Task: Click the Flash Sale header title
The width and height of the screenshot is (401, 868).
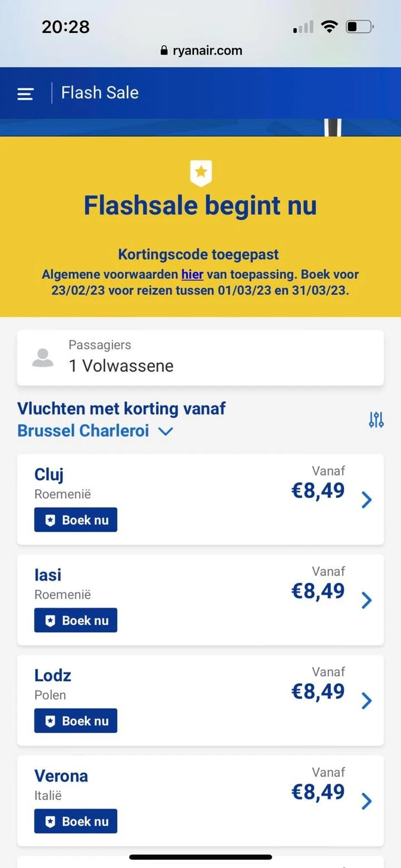Action: (x=99, y=92)
